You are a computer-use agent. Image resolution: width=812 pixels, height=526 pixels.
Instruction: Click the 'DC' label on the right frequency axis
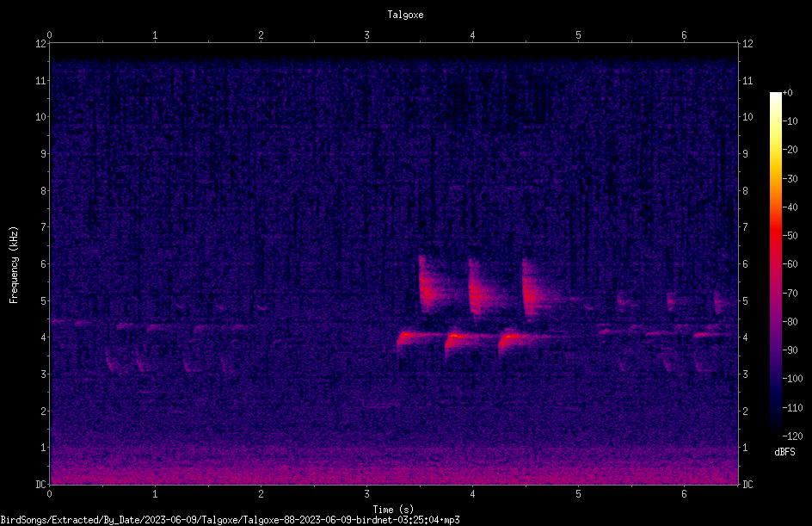pos(747,484)
